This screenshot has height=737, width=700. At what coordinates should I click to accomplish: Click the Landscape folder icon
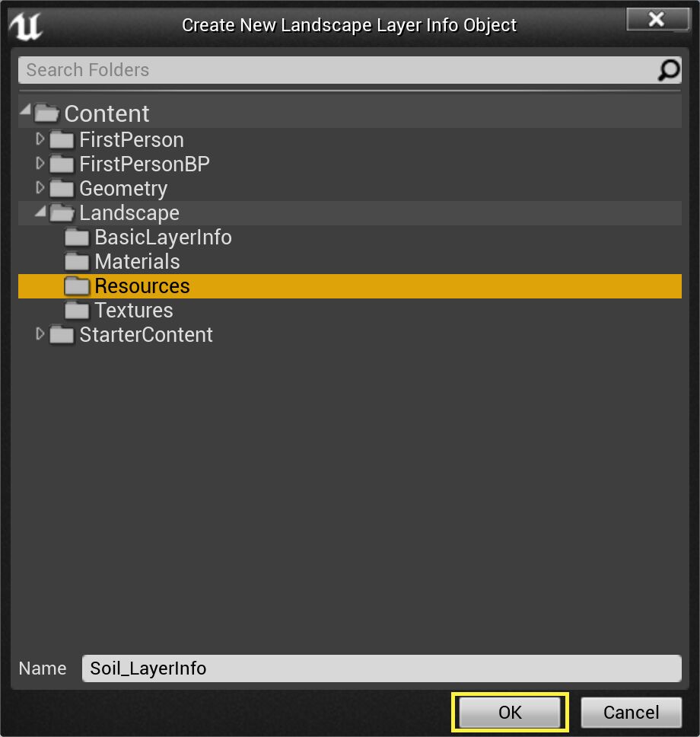[61, 213]
